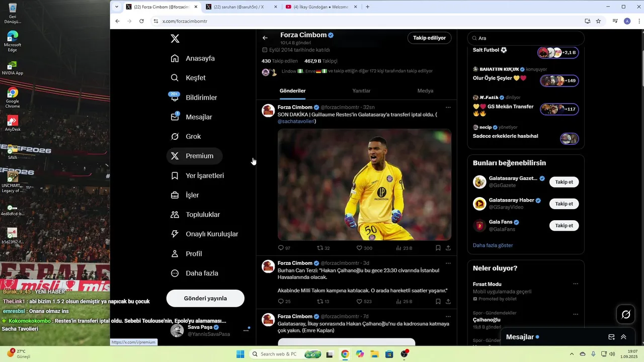Compose new message in Mesajlar drawer

611,337
